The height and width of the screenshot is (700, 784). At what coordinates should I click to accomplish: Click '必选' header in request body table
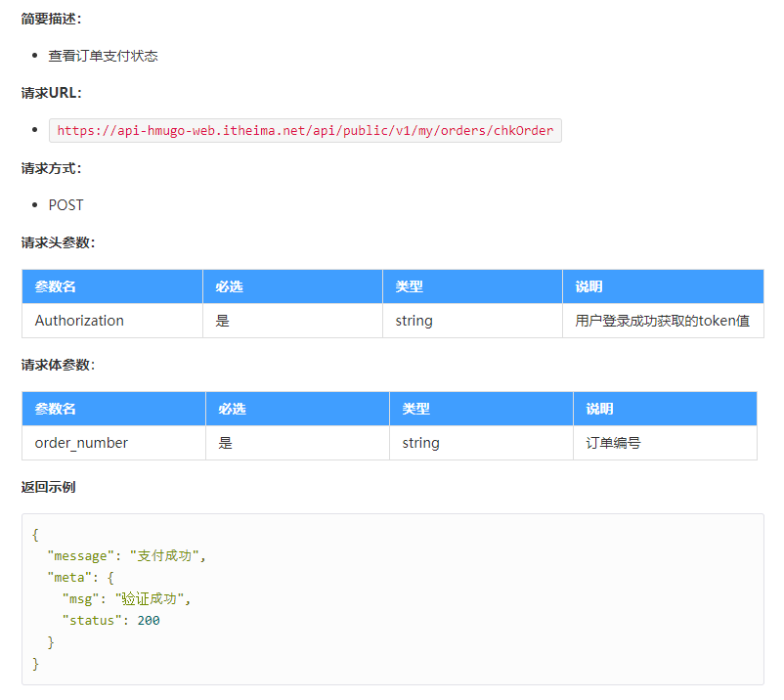(x=297, y=409)
